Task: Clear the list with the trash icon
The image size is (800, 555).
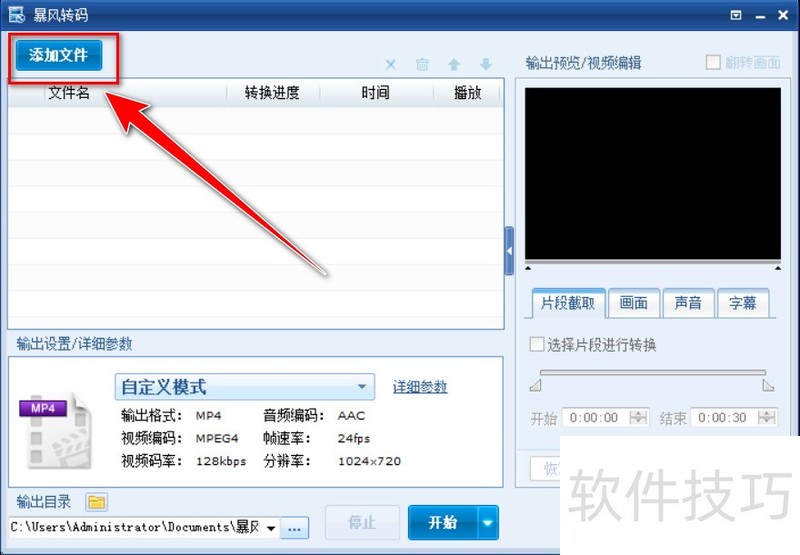Action: point(422,64)
